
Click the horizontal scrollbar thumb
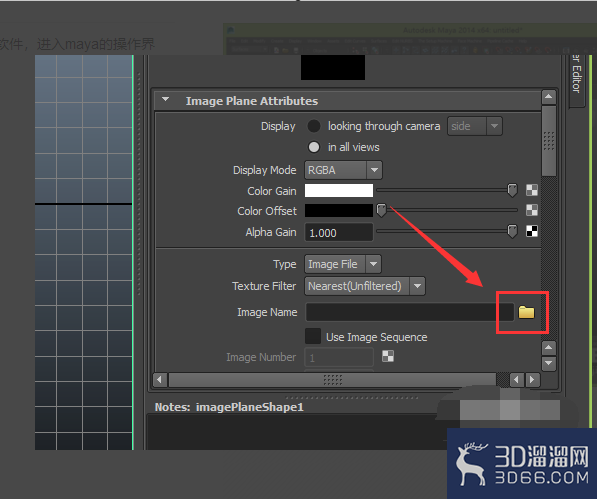tap(332, 379)
